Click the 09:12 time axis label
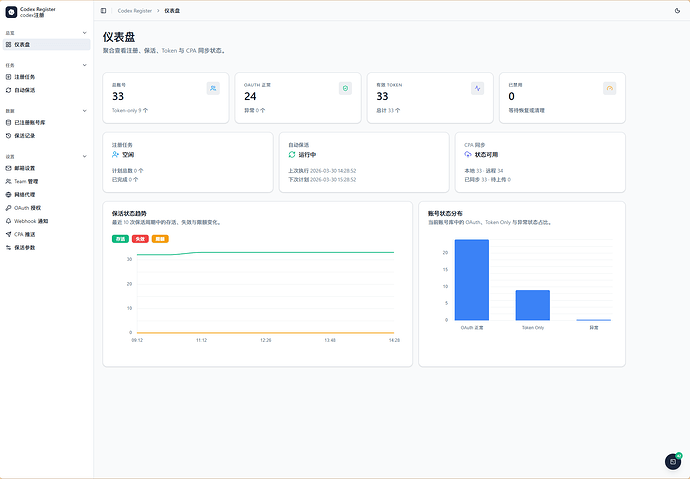Screen dimensions: 690x479 tap(137, 340)
